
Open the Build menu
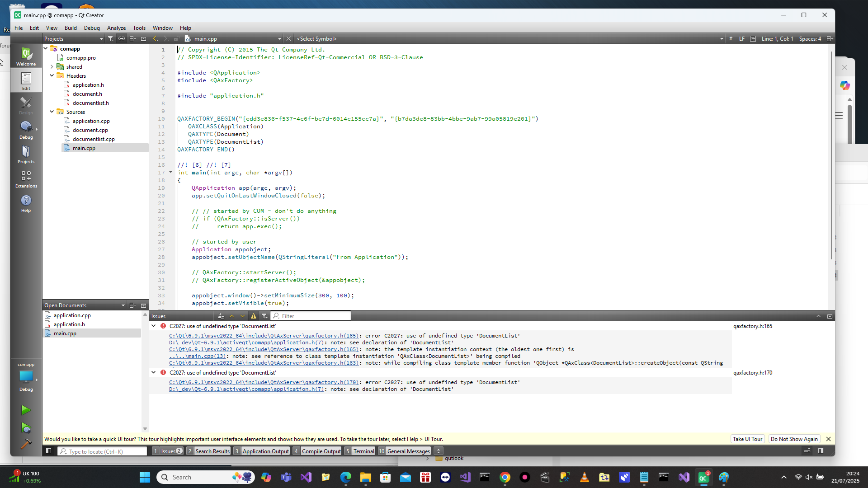[71, 28]
